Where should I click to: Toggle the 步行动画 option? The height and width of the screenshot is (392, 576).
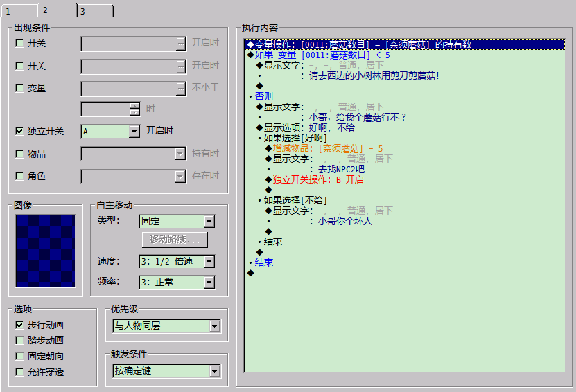click(x=19, y=325)
